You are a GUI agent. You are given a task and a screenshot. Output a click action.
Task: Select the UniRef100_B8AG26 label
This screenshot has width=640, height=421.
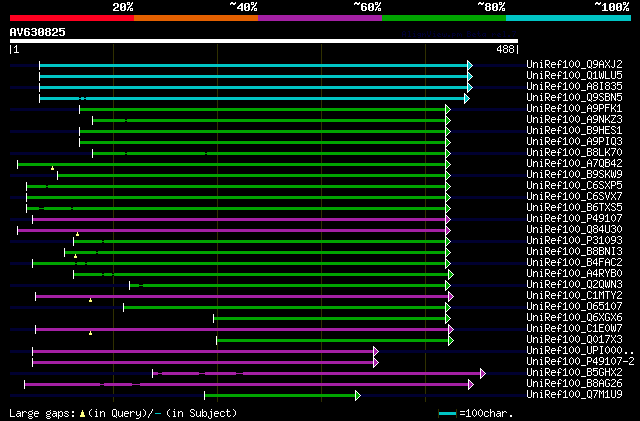coord(574,384)
